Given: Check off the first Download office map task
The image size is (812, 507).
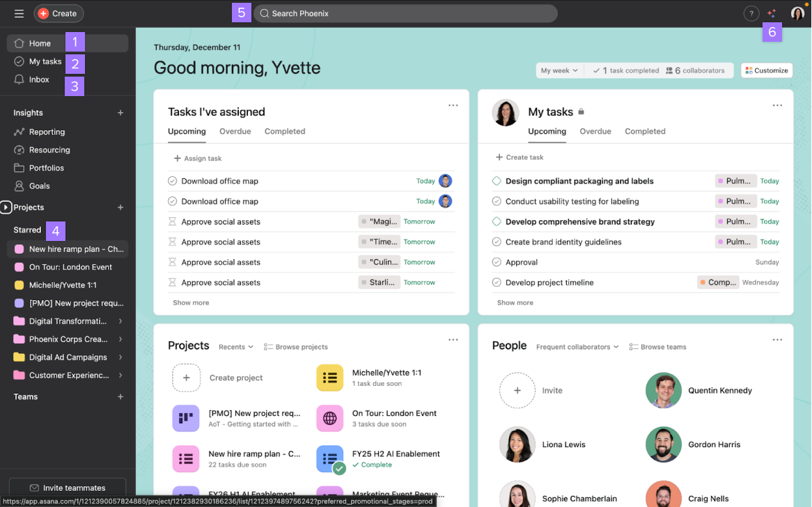Looking at the screenshot, I should tap(173, 181).
